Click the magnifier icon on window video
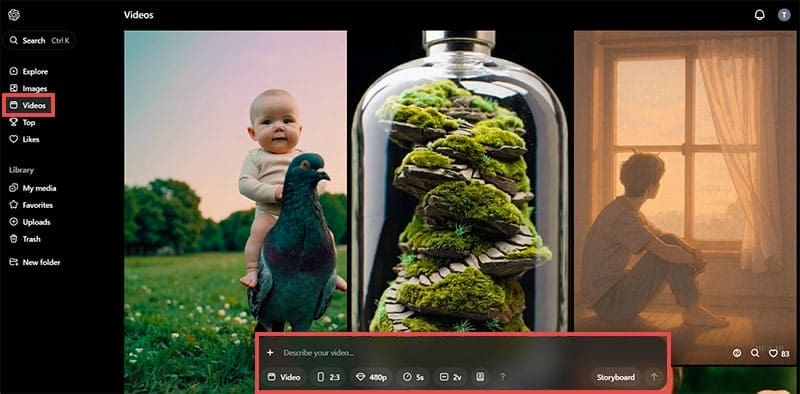Image resolution: width=800 pixels, height=394 pixels. tap(755, 353)
